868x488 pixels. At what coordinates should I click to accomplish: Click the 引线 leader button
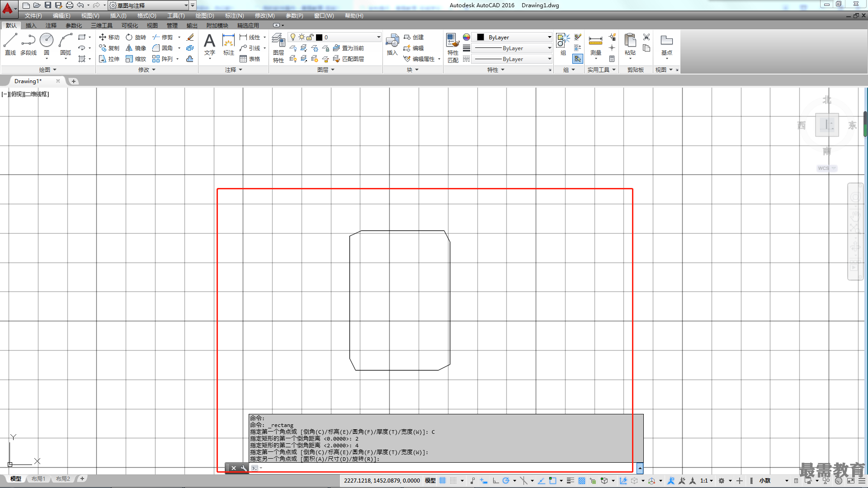click(250, 48)
